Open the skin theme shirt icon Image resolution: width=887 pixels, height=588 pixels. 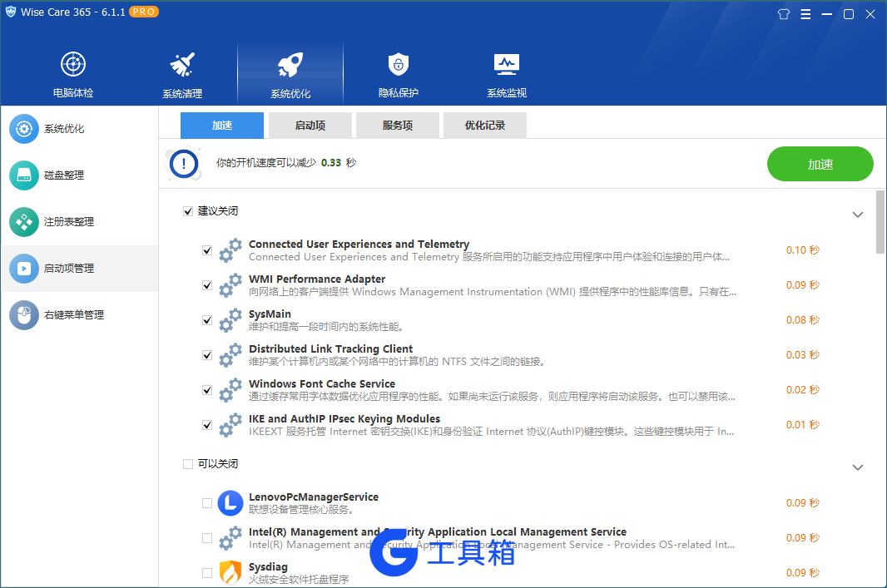pyautogui.click(x=784, y=14)
